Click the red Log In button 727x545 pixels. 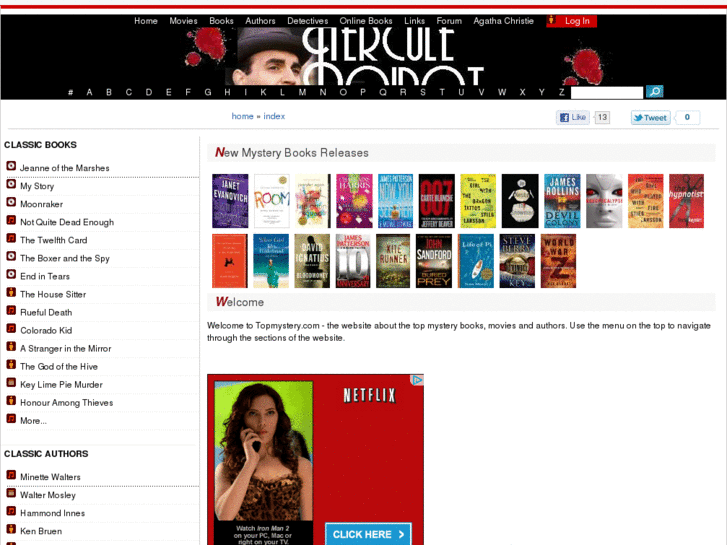click(572, 21)
